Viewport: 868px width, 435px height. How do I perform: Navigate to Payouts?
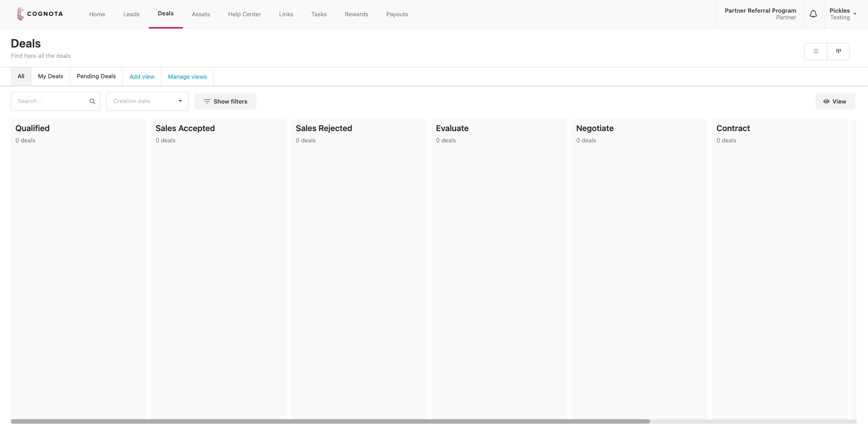397,14
